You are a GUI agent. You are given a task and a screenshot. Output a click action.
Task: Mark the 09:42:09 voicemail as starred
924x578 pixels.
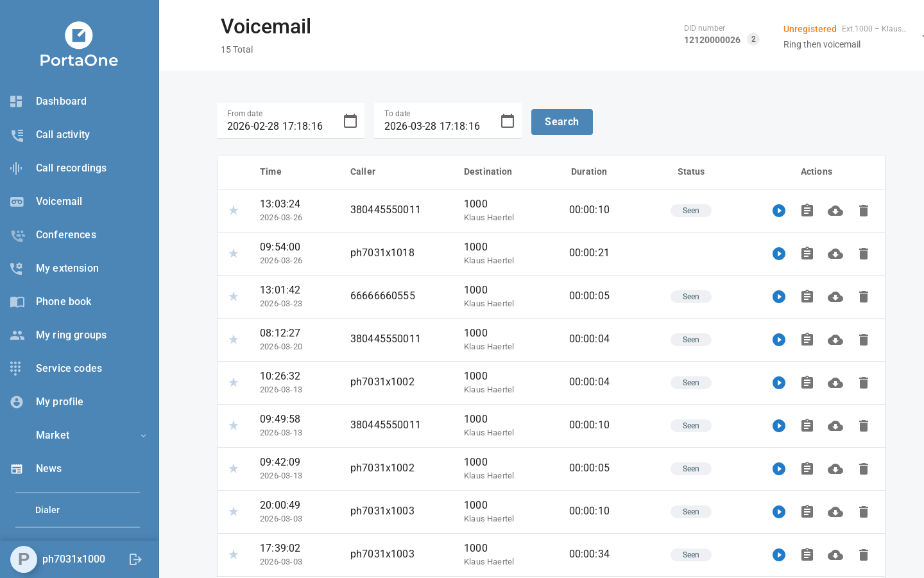click(234, 469)
